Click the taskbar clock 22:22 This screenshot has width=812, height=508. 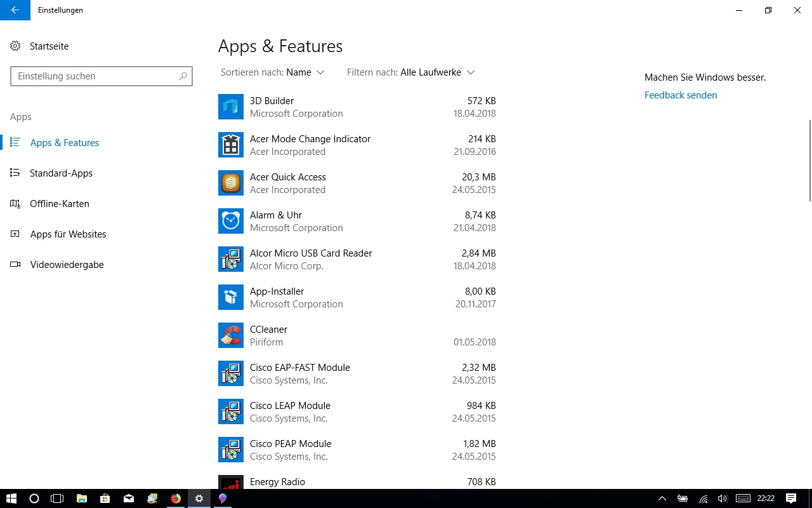pos(766,498)
